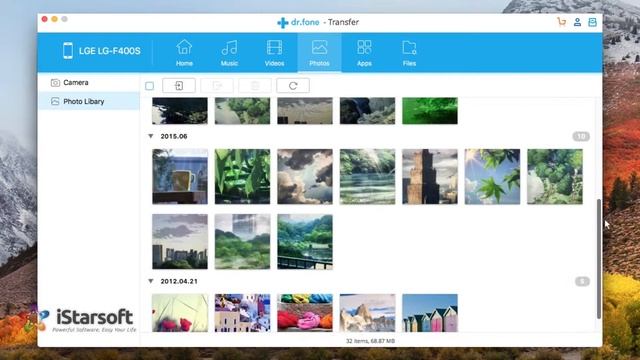Open the Files tab
The height and width of the screenshot is (360, 640).
(409, 53)
